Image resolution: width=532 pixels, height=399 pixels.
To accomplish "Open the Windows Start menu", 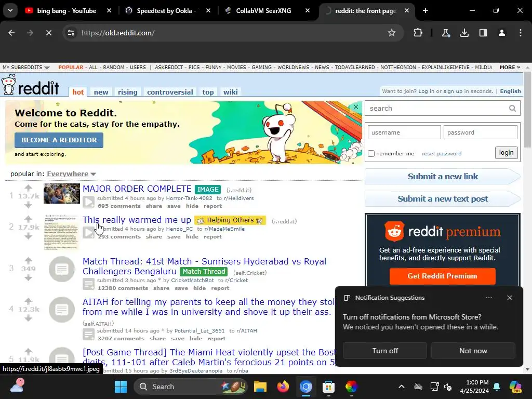I will [121, 387].
